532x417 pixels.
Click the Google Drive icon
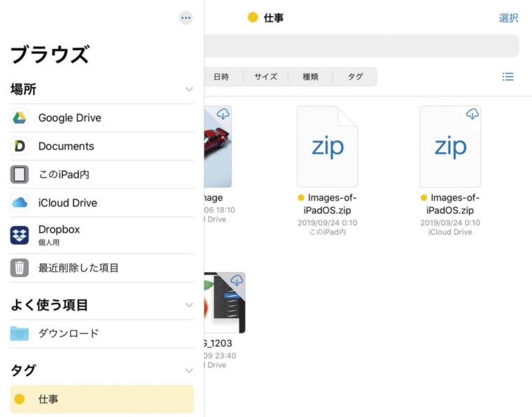(20, 118)
